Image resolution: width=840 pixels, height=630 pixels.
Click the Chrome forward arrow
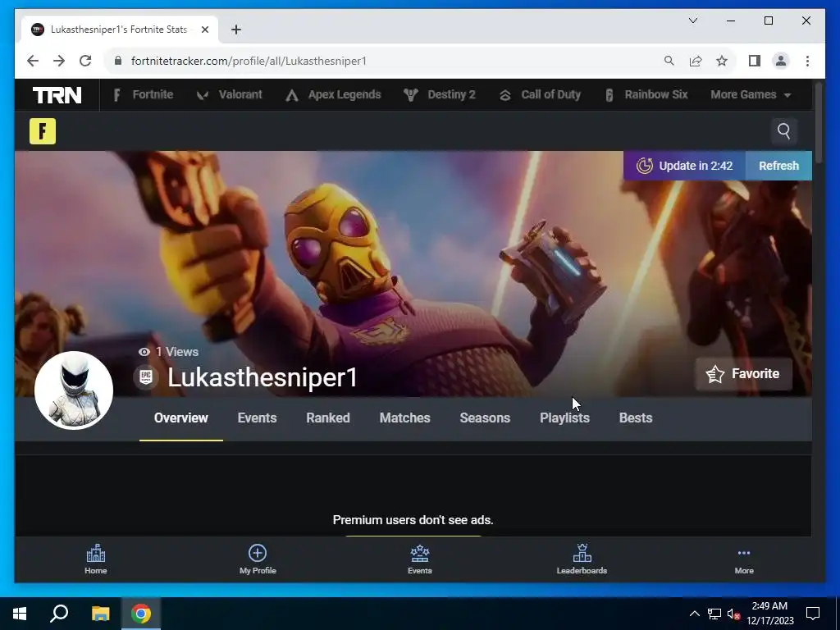point(59,61)
